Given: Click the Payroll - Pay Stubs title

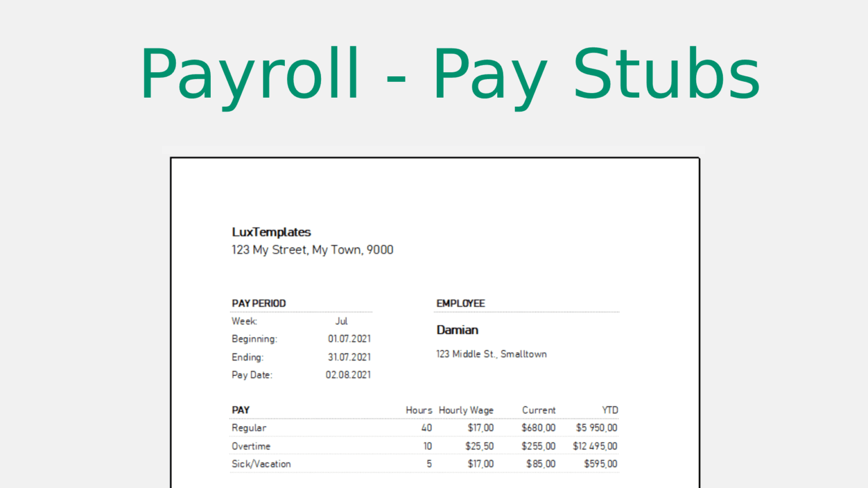Looking at the screenshot, I should (450, 72).
